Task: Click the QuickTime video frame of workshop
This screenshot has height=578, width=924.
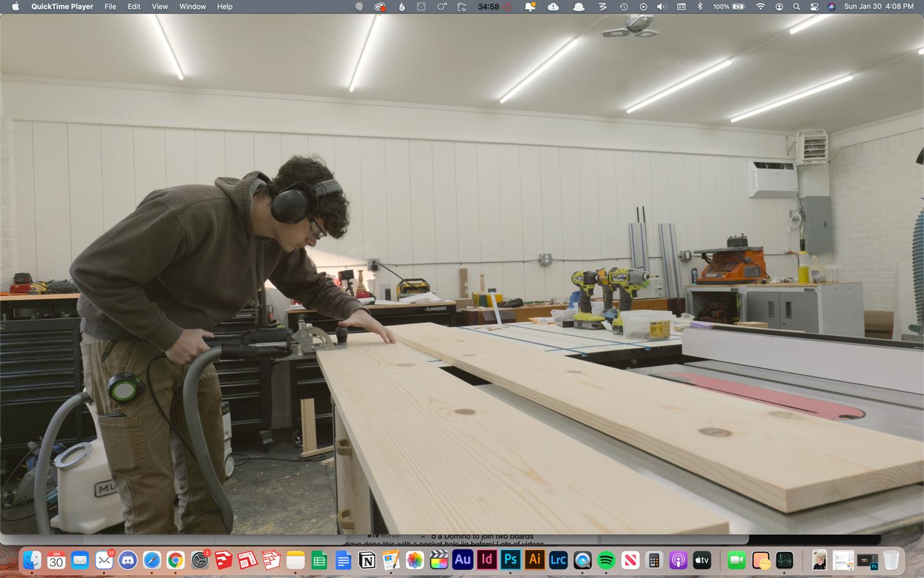Action: coord(462,274)
